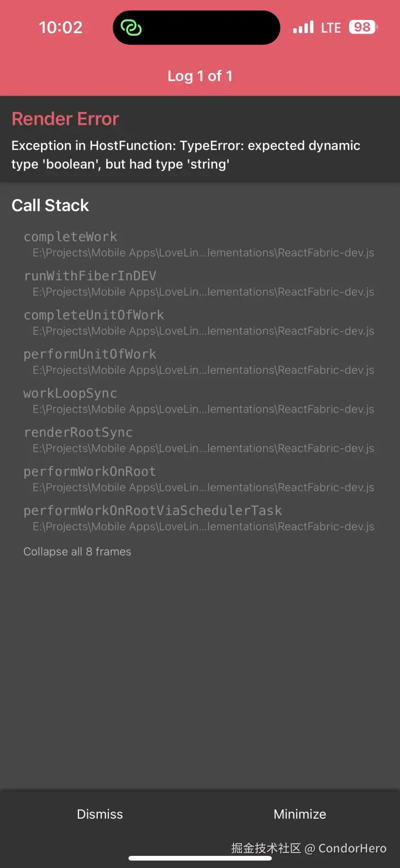Tap the Call Stack section heading
Image resolution: width=400 pixels, height=868 pixels.
(x=50, y=205)
